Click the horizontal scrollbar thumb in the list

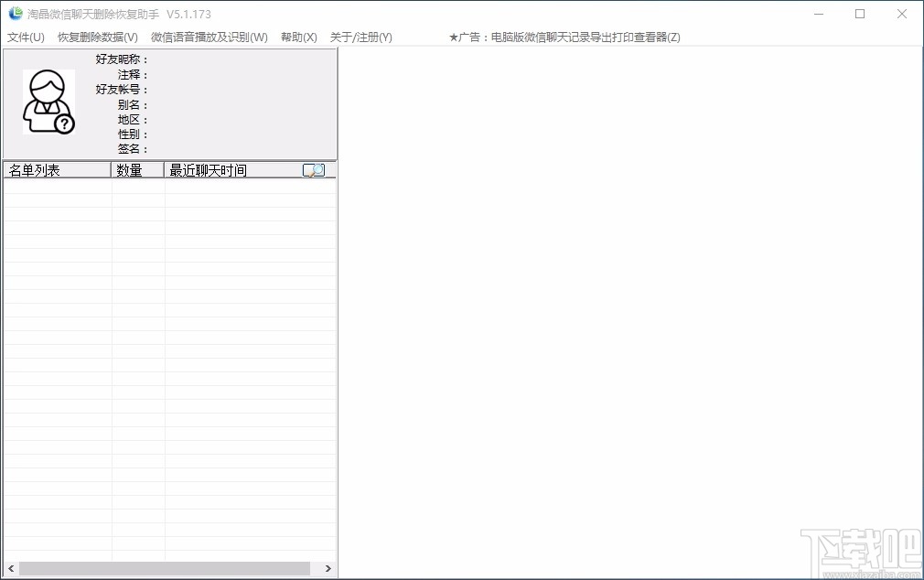(165, 569)
